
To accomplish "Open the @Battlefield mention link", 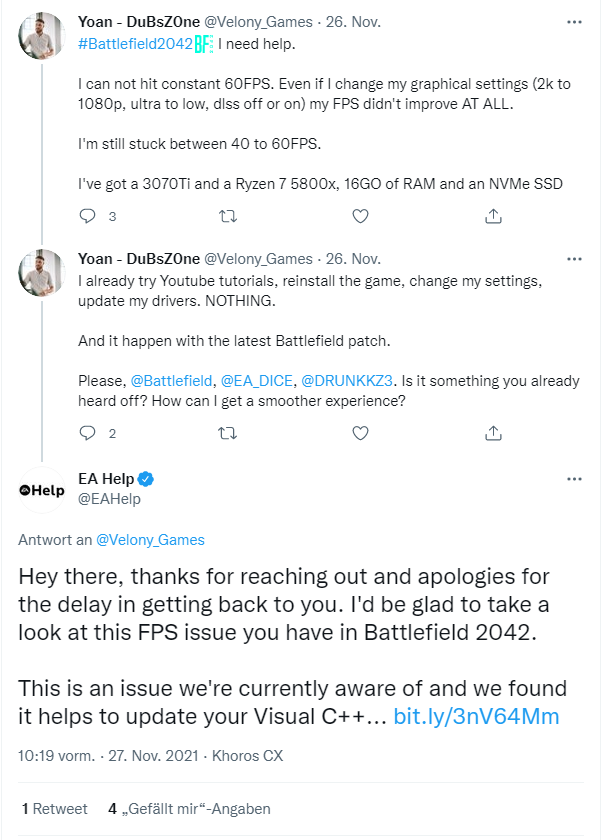I will click(172, 381).
